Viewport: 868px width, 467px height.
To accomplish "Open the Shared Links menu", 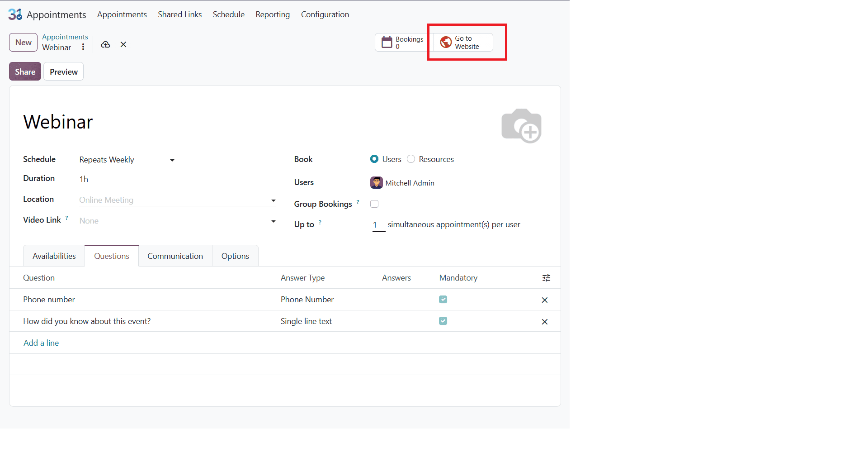I will [x=180, y=14].
